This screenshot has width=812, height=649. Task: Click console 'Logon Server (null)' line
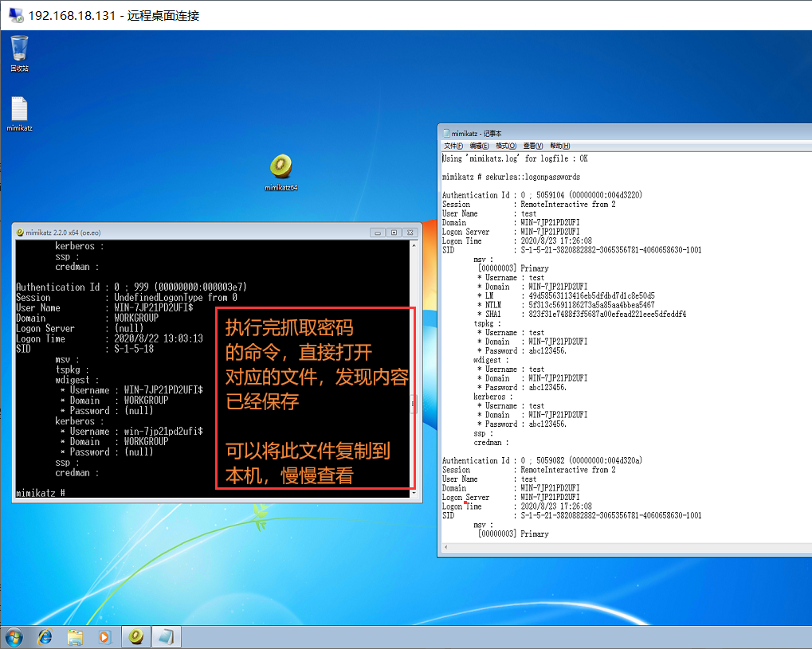(x=80, y=328)
